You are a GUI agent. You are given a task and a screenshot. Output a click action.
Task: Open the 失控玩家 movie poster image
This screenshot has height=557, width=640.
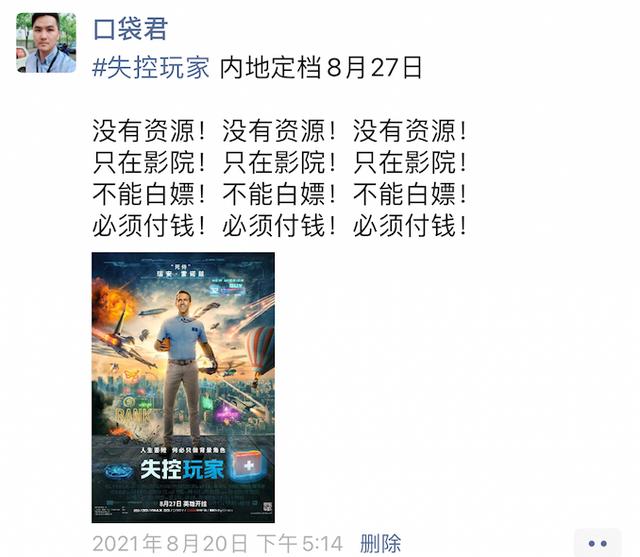pos(183,387)
